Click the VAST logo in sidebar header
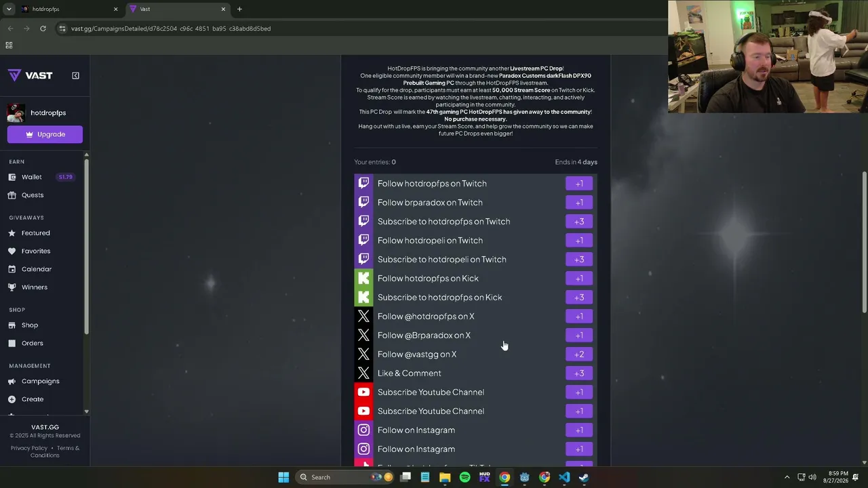The image size is (868, 488). coord(30,75)
